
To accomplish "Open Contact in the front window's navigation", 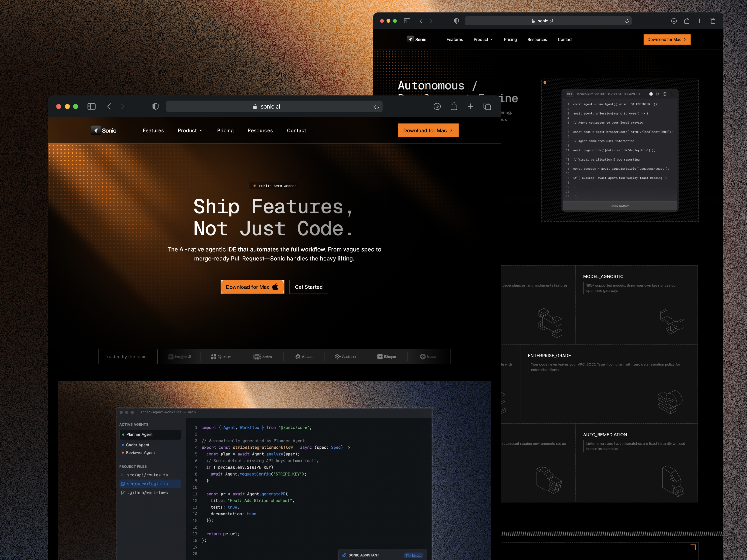I will [x=296, y=130].
